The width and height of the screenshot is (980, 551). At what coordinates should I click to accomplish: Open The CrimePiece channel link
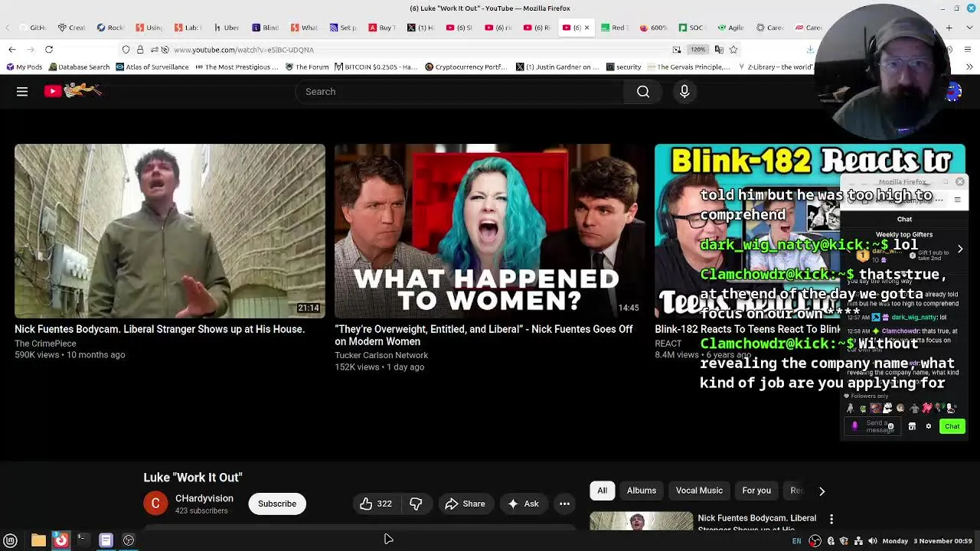[x=45, y=344]
